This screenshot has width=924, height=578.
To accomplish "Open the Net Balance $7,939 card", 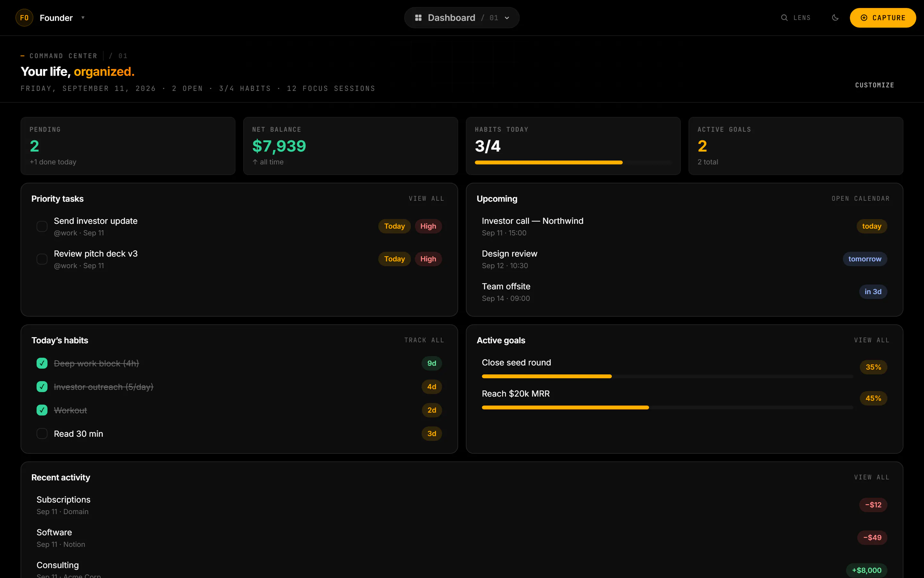I will (350, 146).
